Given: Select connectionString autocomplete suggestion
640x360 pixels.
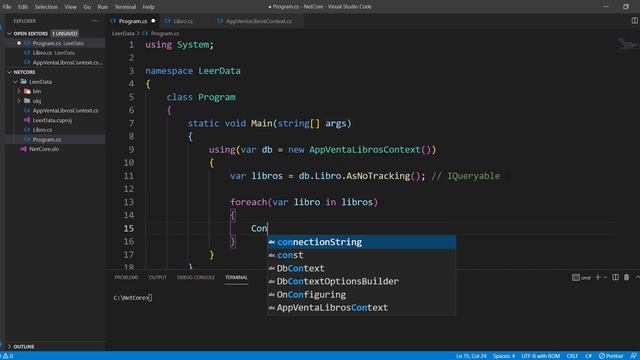Looking at the screenshot, I should pos(361,242).
